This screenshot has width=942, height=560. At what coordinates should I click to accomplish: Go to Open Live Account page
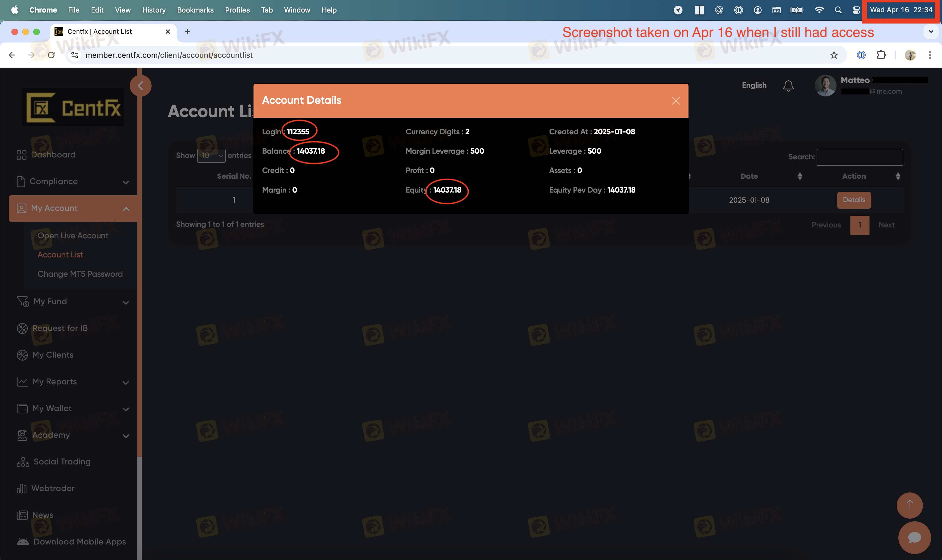73,236
